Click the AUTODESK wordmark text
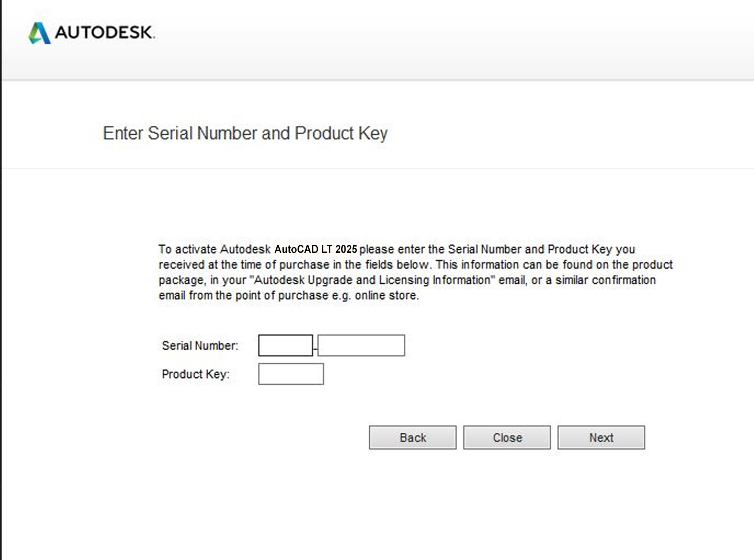Viewport: 754px width, 560px height. point(104,33)
